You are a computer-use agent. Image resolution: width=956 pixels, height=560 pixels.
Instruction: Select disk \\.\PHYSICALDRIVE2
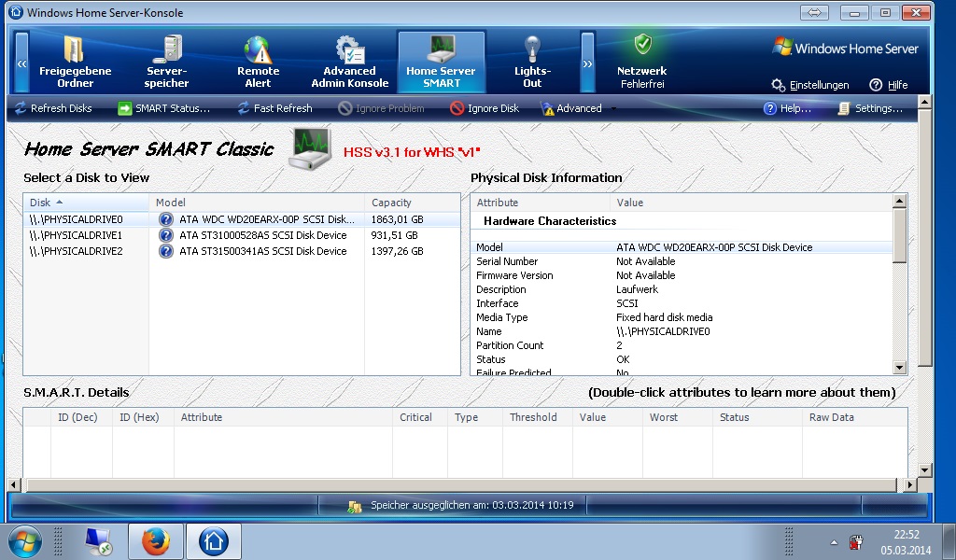click(77, 251)
